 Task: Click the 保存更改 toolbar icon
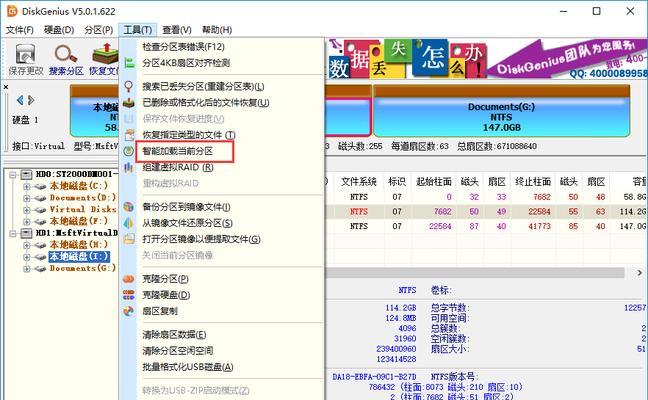(x=26, y=59)
